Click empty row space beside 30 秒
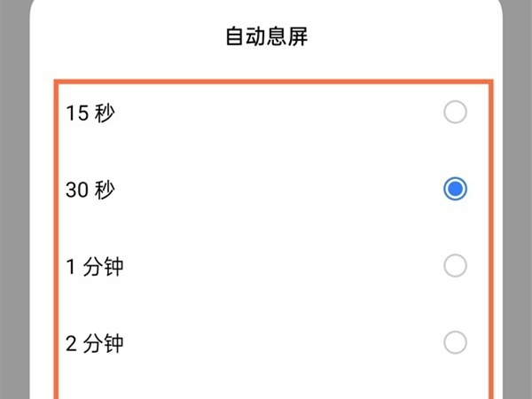The height and width of the screenshot is (399, 532). [x=266, y=190]
